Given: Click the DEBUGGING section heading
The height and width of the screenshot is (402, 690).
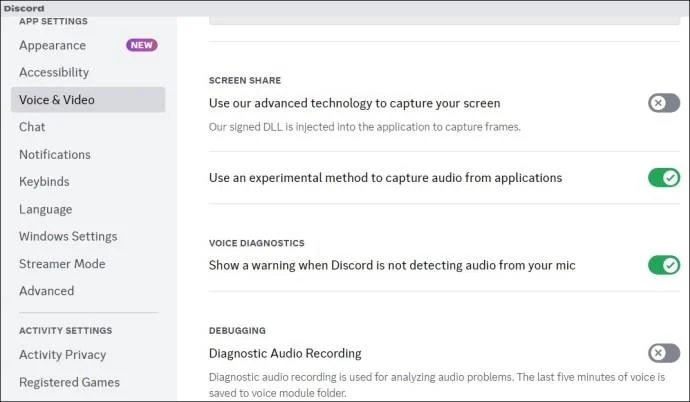Looking at the screenshot, I should 237,331.
